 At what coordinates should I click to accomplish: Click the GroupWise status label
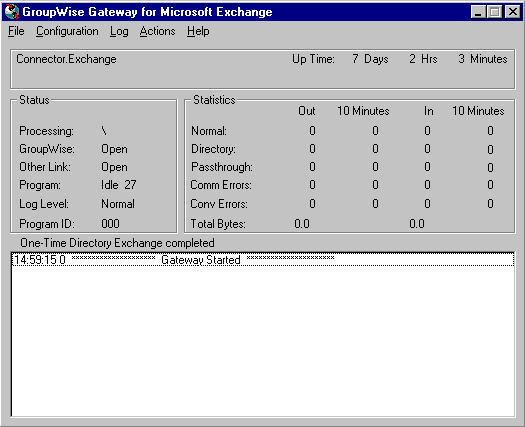(x=47, y=149)
